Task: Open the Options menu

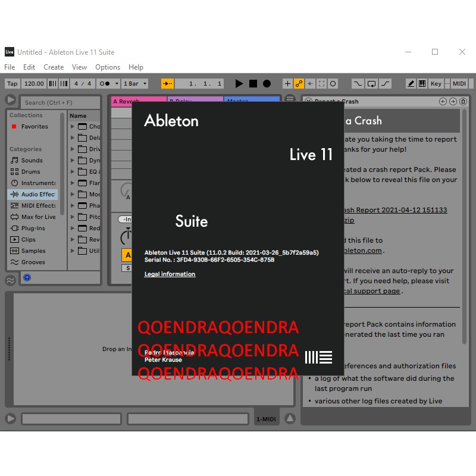Action: pos(108,67)
